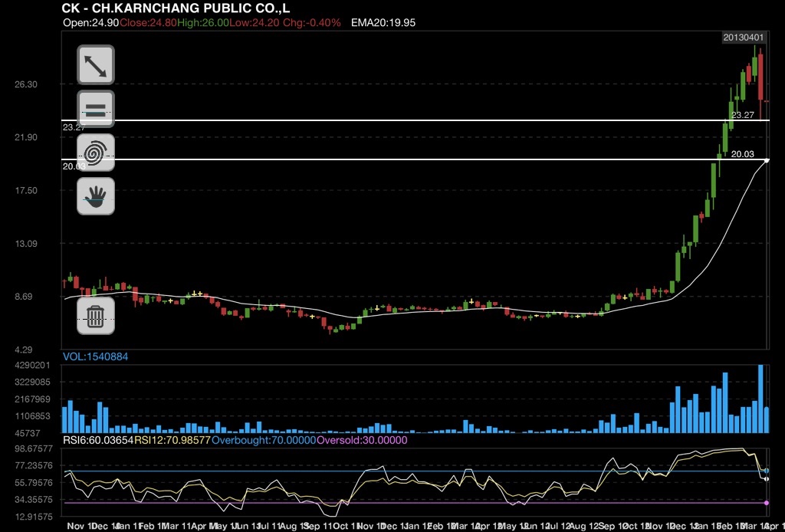The height and width of the screenshot is (532, 785).
Task: Click the VOL:1540884 volume label
Action: (95, 356)
